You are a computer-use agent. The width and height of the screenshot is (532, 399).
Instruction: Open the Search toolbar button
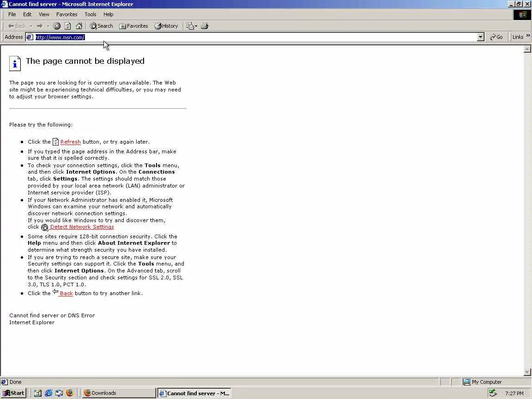pos(101,26)
